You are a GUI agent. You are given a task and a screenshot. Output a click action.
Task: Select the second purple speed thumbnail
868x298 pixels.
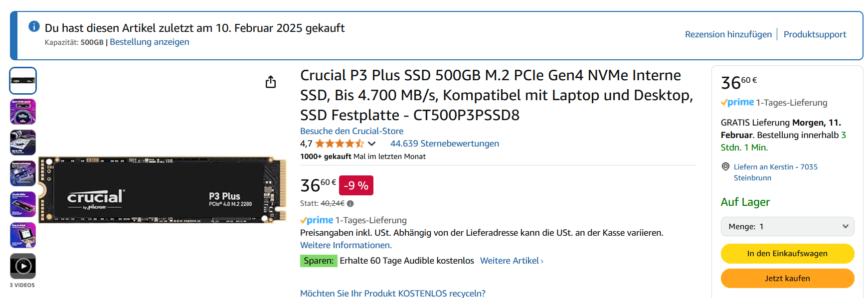(x=23, y=112)
